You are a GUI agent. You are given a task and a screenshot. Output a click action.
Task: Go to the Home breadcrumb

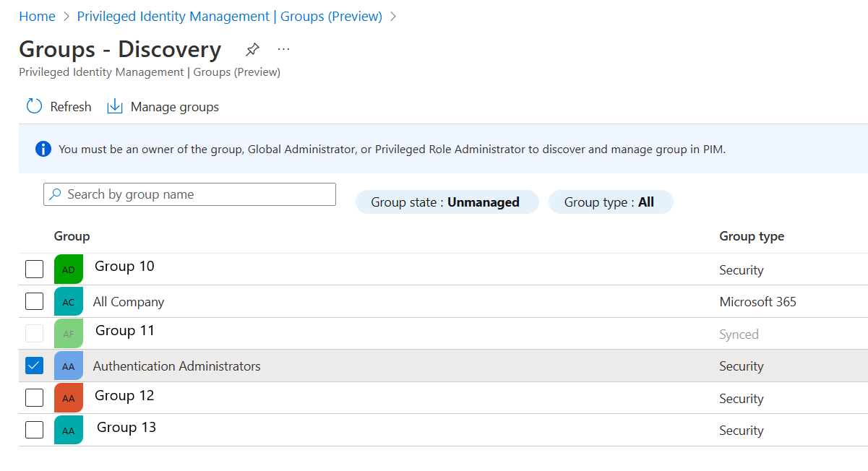point(37,17)
